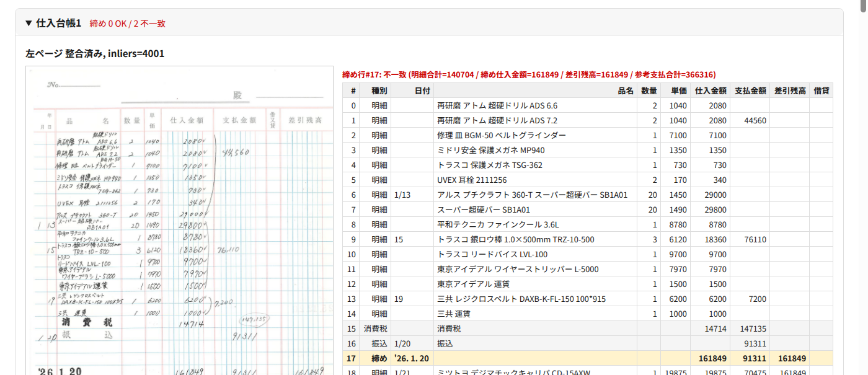Click the 1/20 date in 振込 row
The height and width of the screenshot is (375, 868).
(413, 343)
